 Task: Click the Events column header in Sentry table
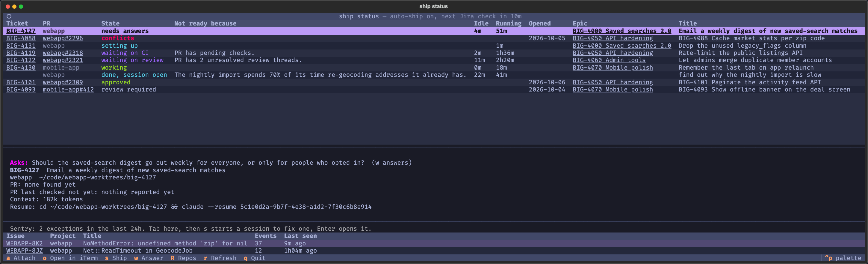click(x=265, y=236)
